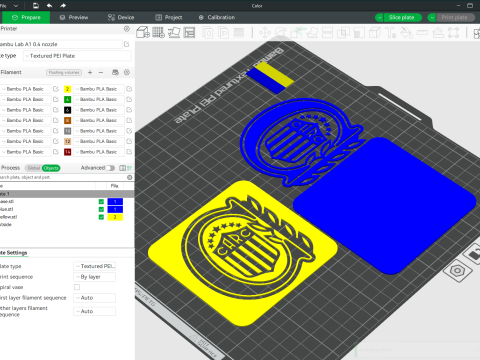Clear the object search field
Screen dimensions: 480x360
pyautogui.click(x=130, y=177)
